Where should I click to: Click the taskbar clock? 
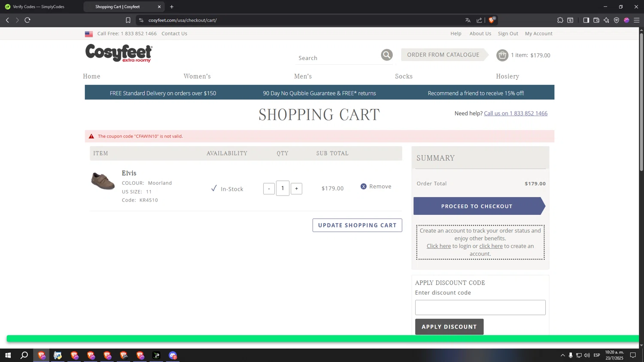pyautogui.click(x=614, y=355)
